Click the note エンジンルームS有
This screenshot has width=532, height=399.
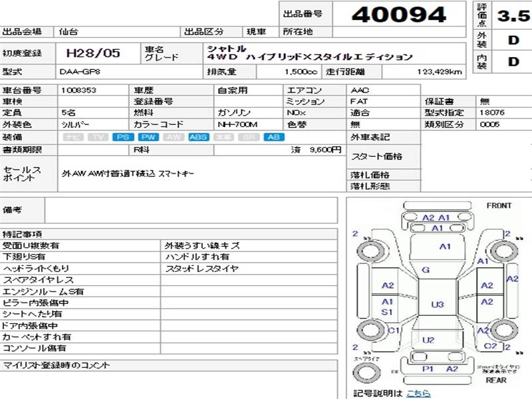[43, 291]
